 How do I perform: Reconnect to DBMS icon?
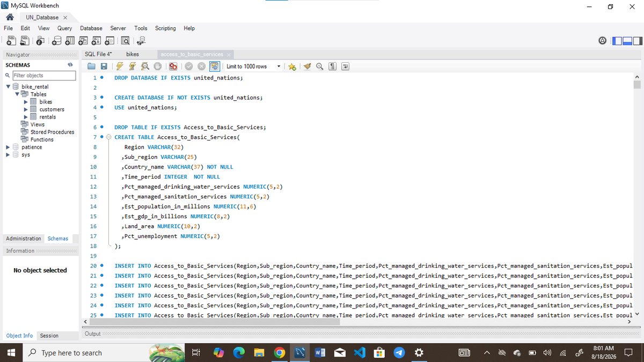click(141, 40)
